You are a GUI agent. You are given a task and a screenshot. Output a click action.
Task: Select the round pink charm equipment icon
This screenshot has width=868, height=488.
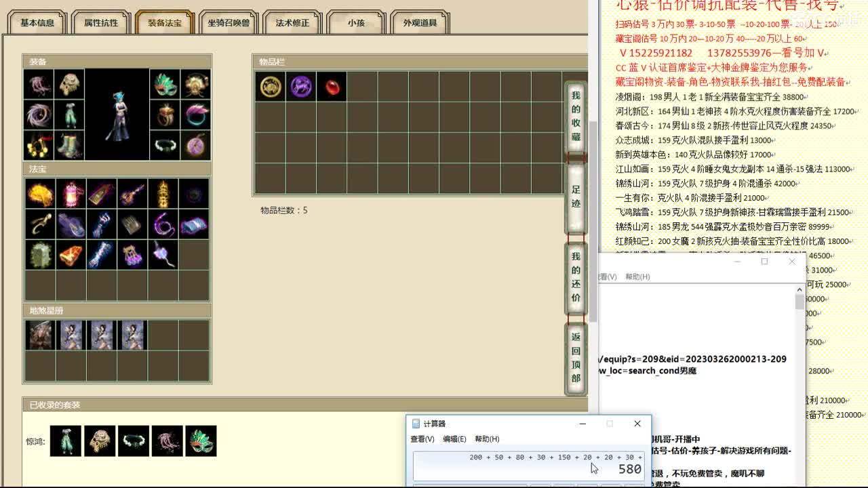click(196, 145)
